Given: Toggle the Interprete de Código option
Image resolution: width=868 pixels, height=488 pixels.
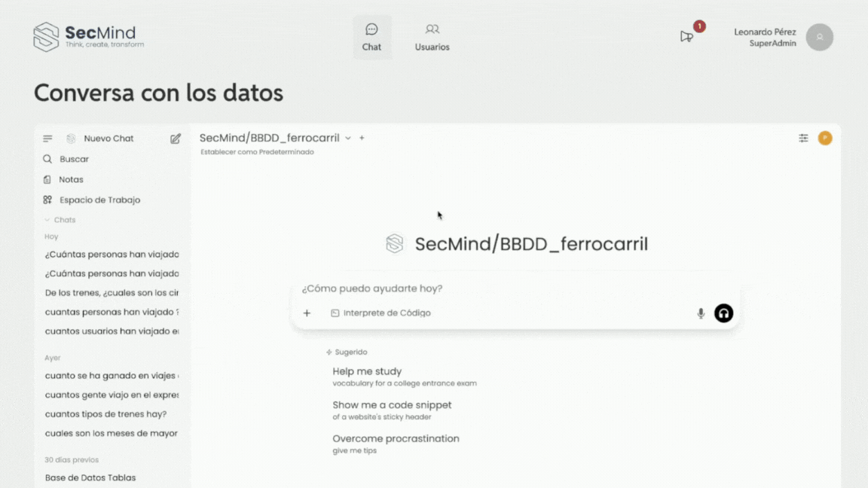Looking at the screenshot, I should pos(381,313).
